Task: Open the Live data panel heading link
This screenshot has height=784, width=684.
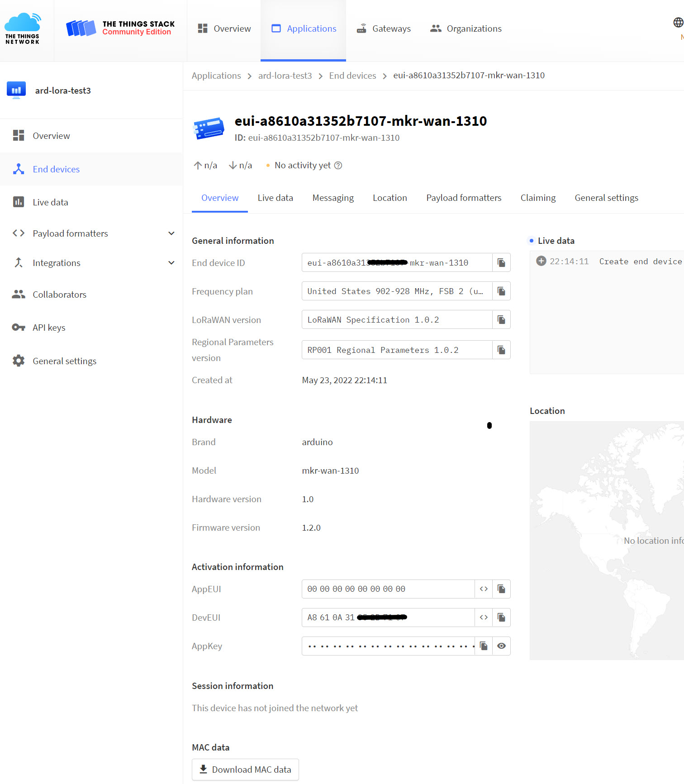Action: [556, 241]
